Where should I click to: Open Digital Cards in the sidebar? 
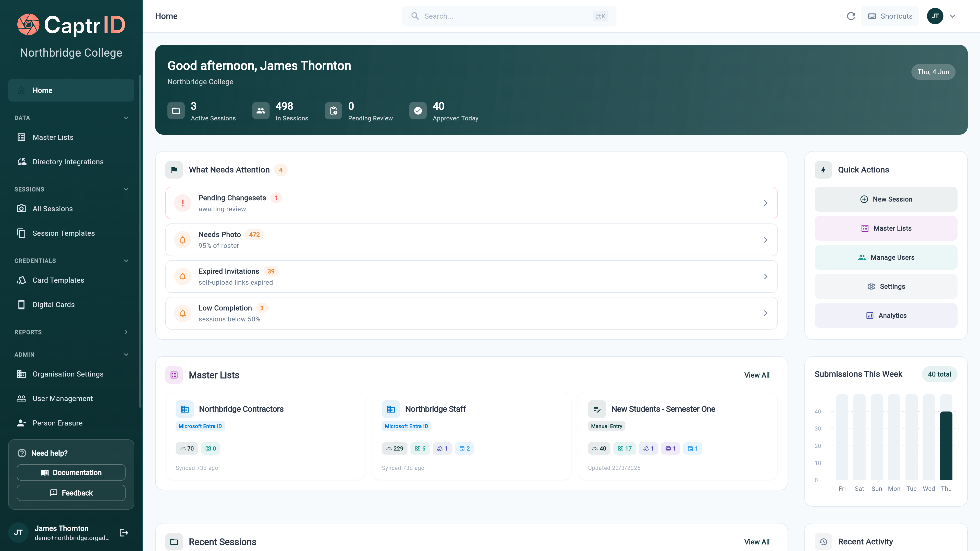71,305
